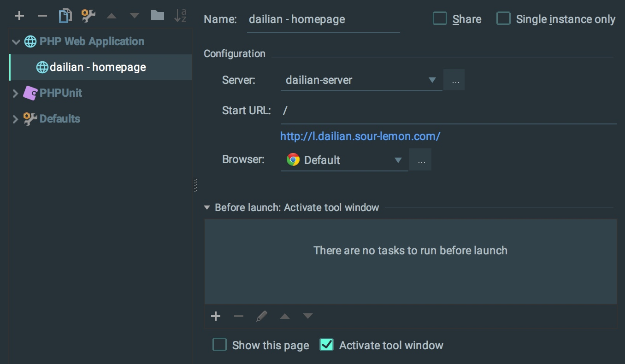
Task: Add a before-launch task
Action: 216,316
